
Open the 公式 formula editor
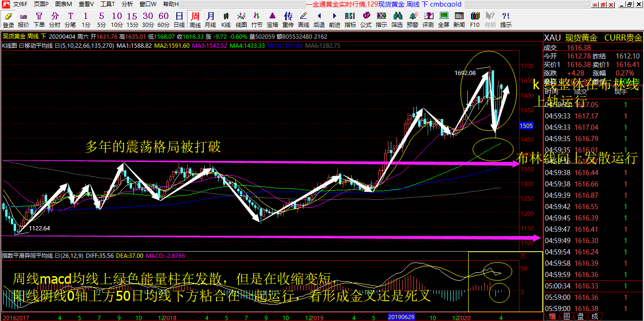click(366, 20)
